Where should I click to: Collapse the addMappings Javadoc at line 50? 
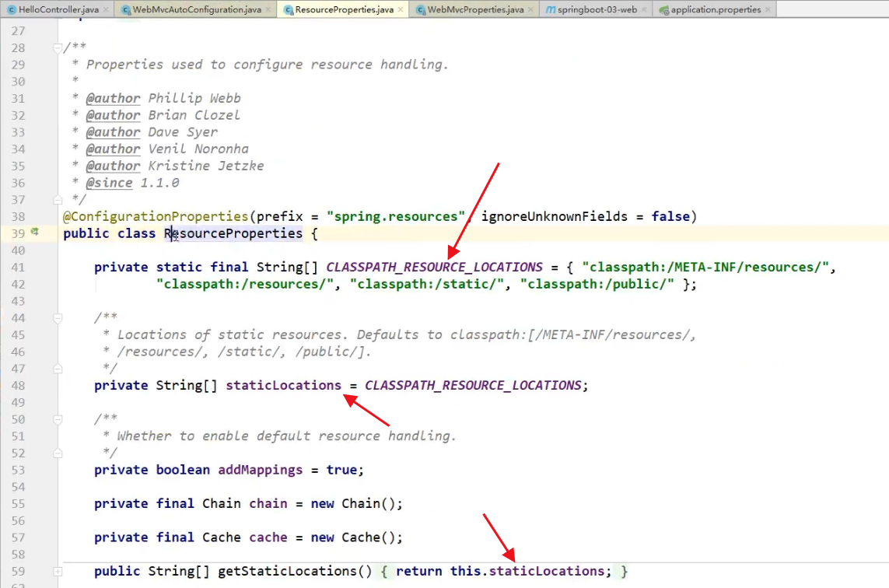coord(58,419)
